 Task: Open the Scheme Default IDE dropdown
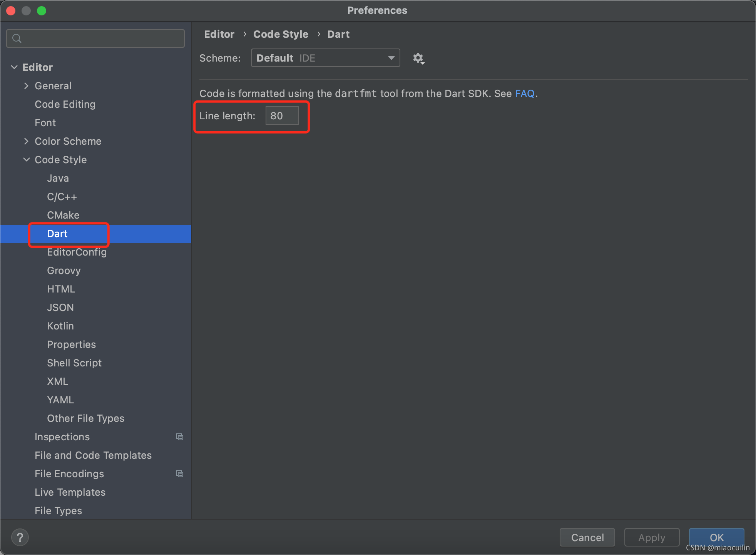point(325,58)
